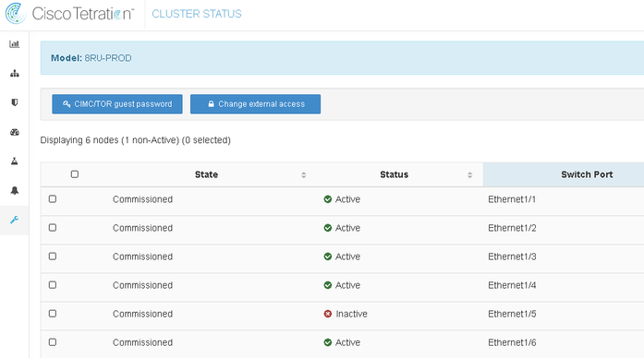Click Active status in Ethernet1/2 row
Screen dimensions: 644x358
347,228
